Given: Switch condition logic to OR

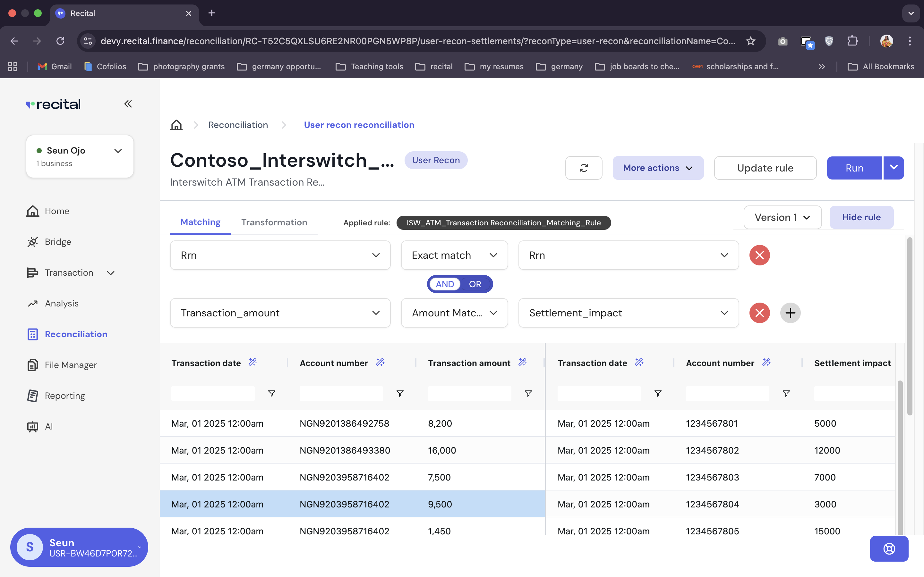Looking at the screenshot, I should [475, 284].
